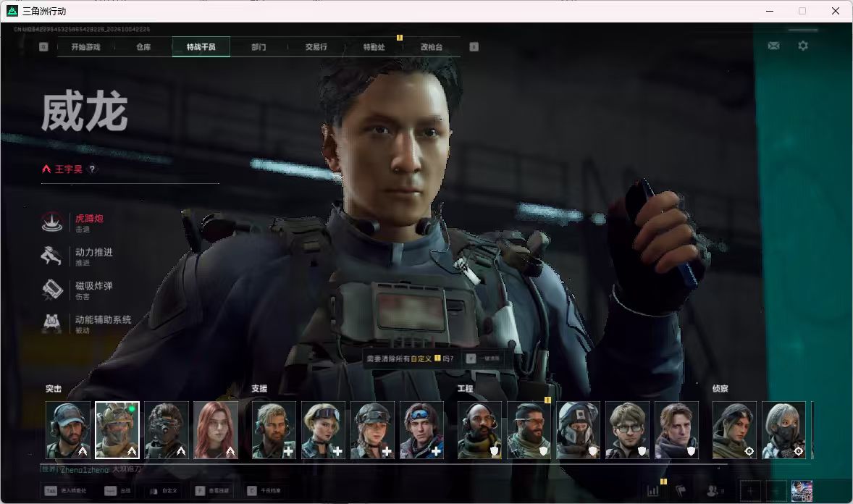Image resolution: width=853 pixels, height=504 pixels.
Task: Click the flag icon in bottom bar
Action: (x=681, y=491)
